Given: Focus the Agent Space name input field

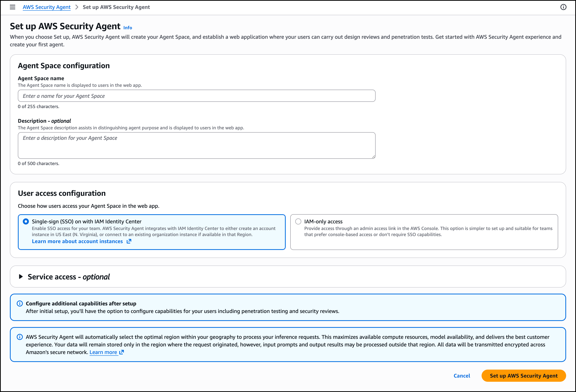Looking at the screenshot, I should click(196, 96).
